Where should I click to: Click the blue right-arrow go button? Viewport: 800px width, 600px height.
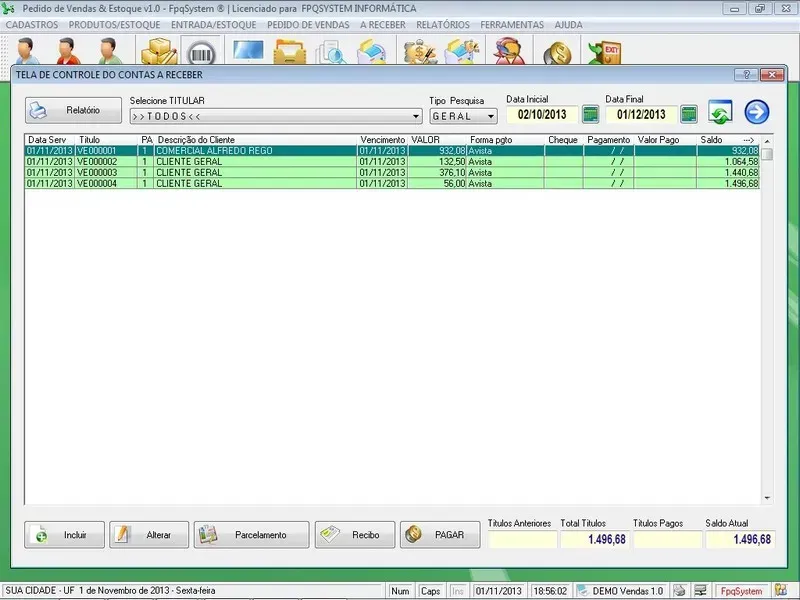pyautogui.click(x=757, y=112)
